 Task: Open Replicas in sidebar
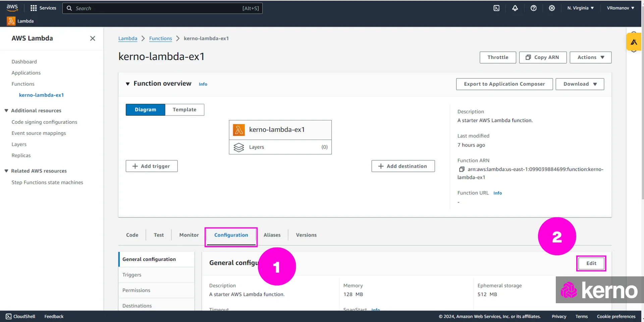(x=21, y=155)
